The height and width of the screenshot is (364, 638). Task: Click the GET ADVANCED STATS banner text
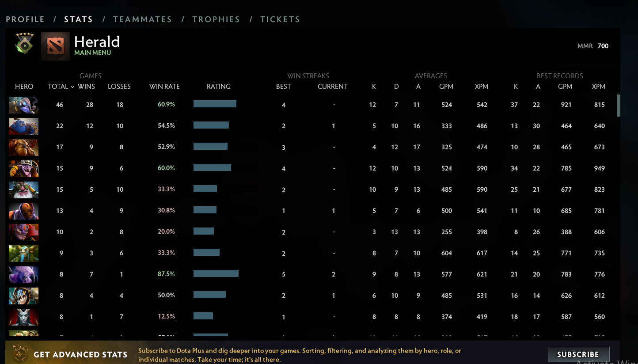pyautogui.click(x=80, y=354)
